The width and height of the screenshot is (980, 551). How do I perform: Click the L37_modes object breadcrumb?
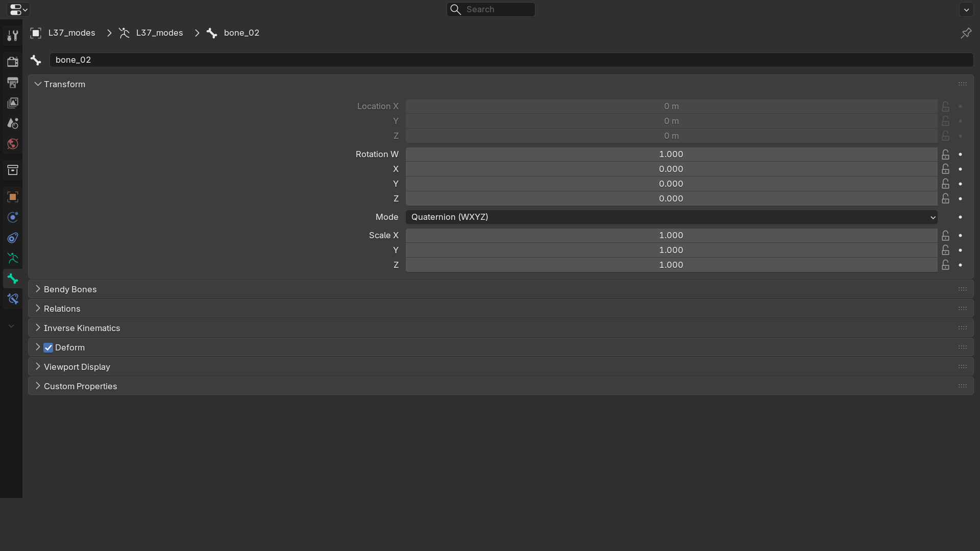(63, 33)
